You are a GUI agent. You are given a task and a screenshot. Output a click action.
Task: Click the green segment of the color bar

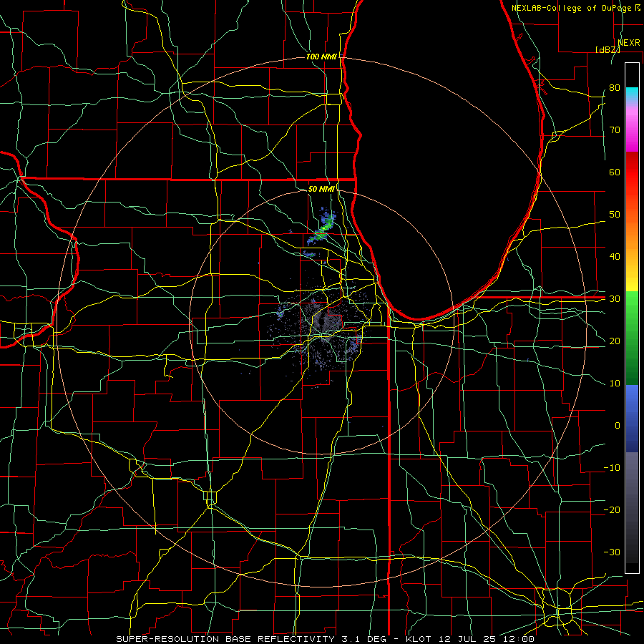632,338
